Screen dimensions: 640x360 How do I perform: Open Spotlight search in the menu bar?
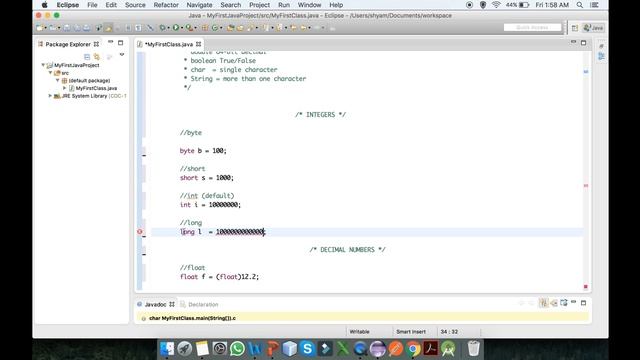point(580,5)
